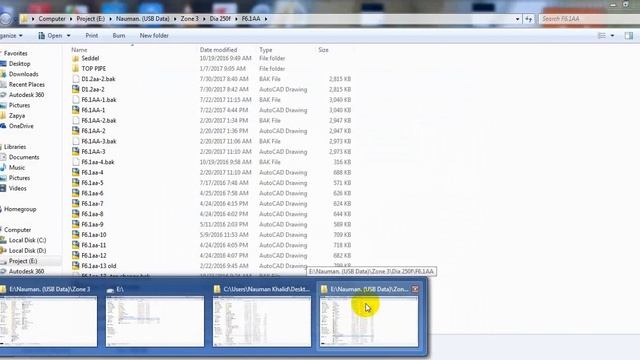Click the Search F6.1AA field
The height and width of the screenshot is (360, 640).
point(588,19)
